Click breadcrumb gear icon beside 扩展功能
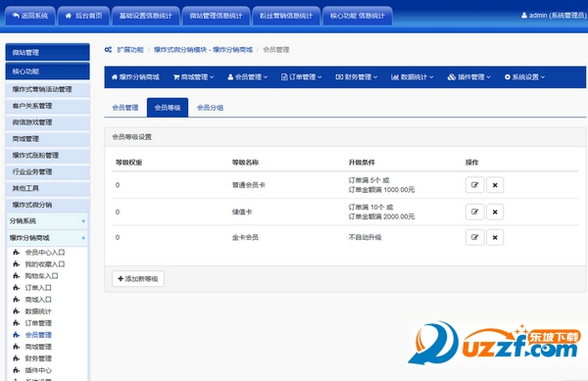This screenshot has width=588, height=381. (x=108, y=49)
